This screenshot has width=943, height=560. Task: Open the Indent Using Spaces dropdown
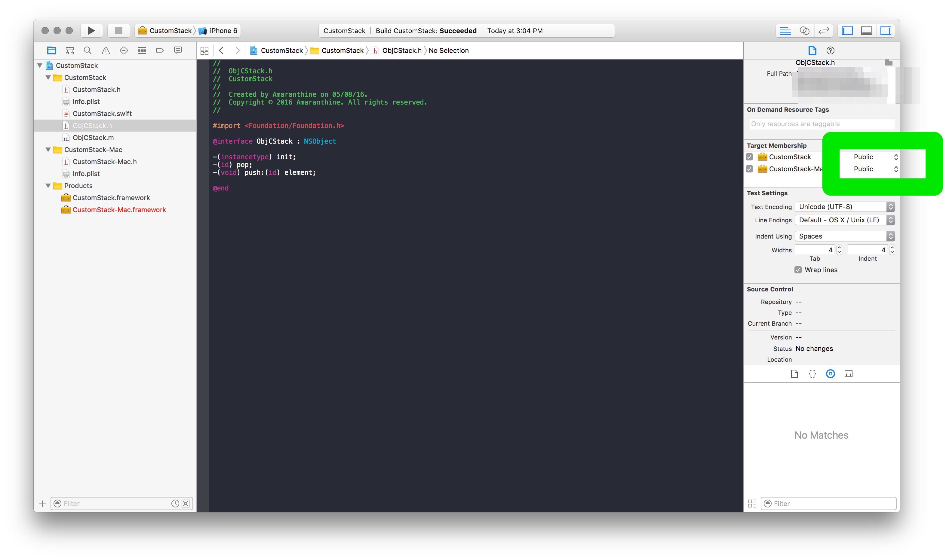844,236
